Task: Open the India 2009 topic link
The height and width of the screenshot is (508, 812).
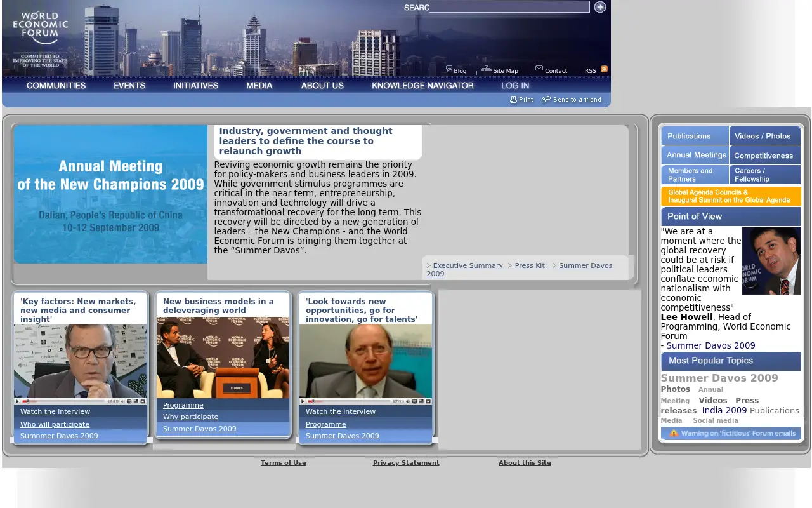Action: tap(724, 410)
